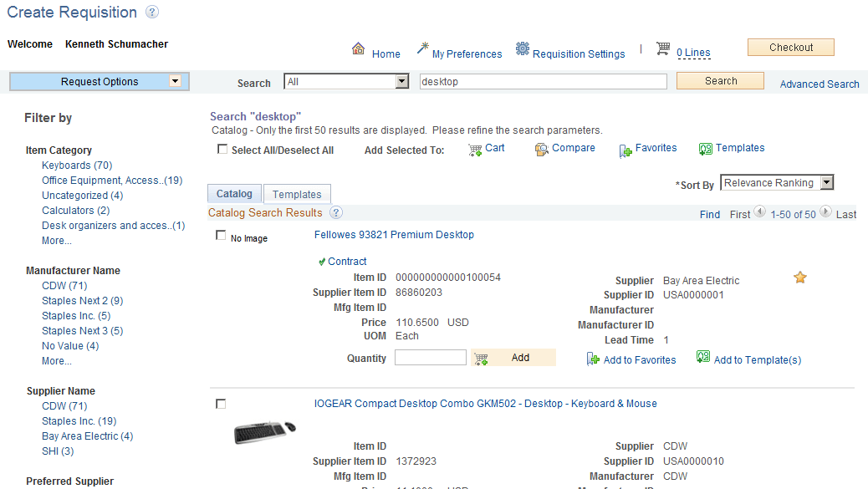868x489 pixels.
Task: Click the shopping cart icon near 0 Lines
Action: click(663, 49)
